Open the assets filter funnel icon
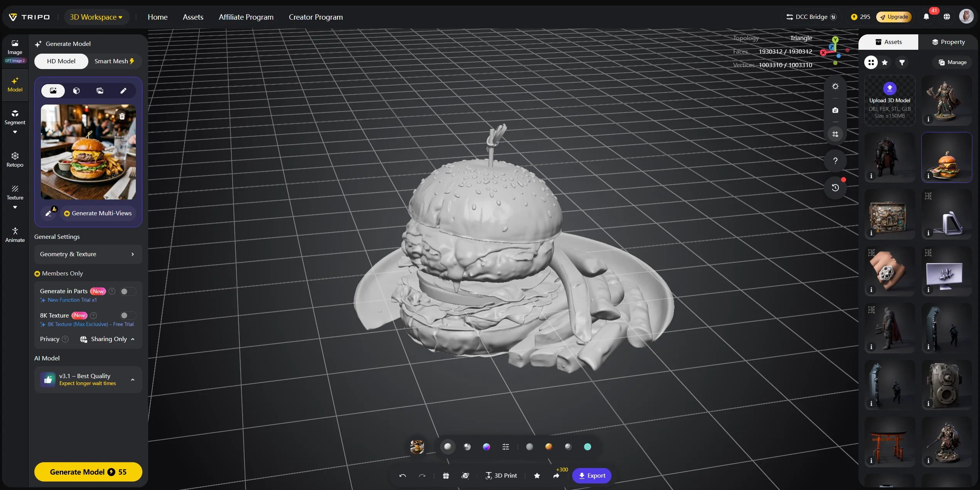This screenshot has height=490, width=980. 902,63
